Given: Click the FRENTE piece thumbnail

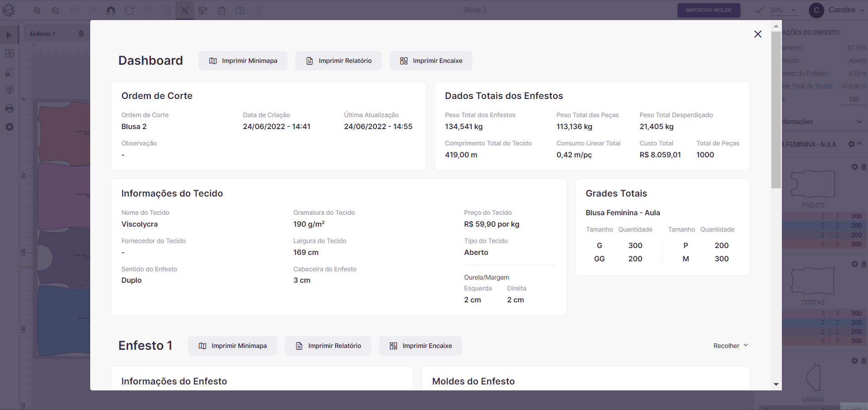Looking at the screenshot, I should point(813,184).
